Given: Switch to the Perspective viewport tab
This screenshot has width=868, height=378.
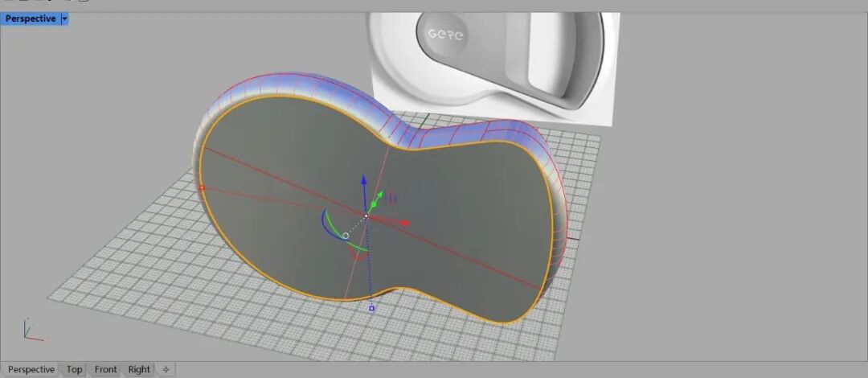Looking at the screenshot, I should [x=31, y=369].
